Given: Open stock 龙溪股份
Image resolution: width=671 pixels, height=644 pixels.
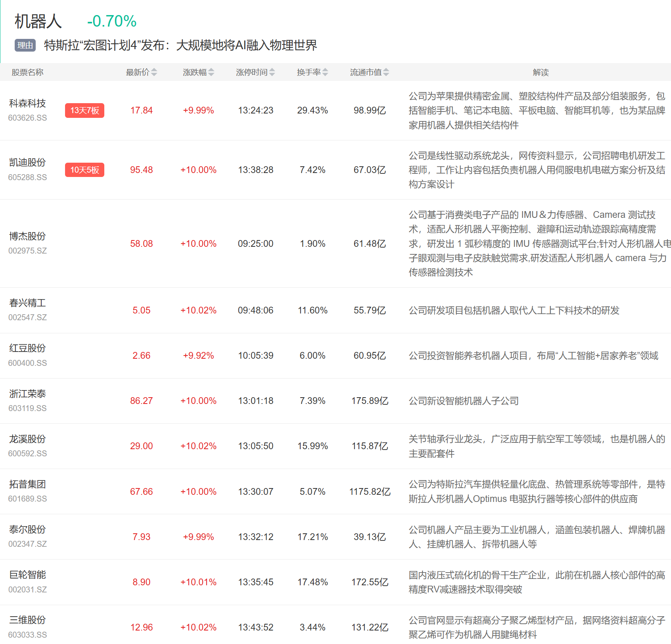Looking at the screenshot, I should coord(27,439).
